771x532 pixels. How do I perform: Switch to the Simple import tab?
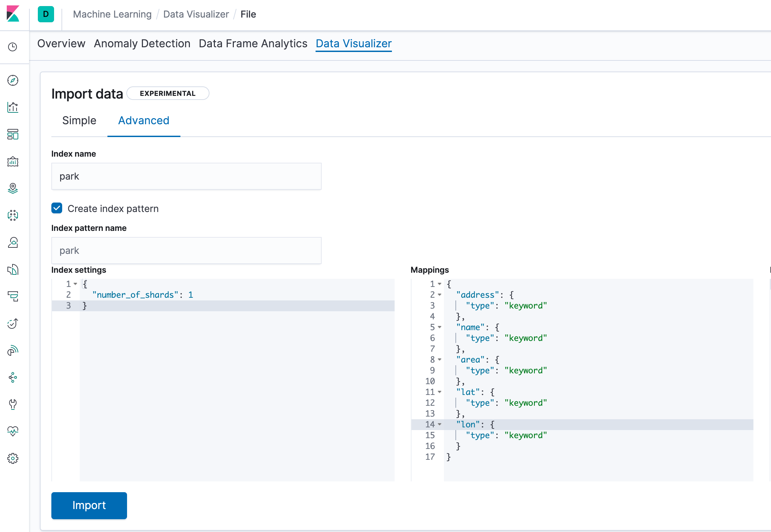(x=79, y=121)
